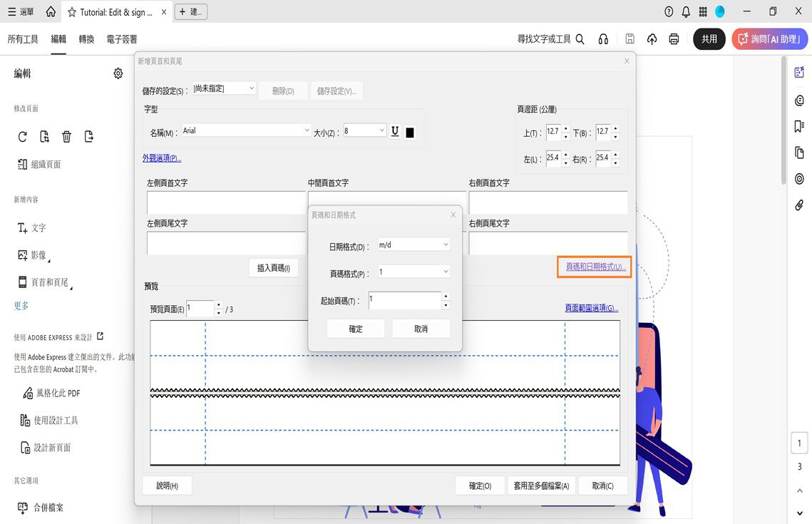This screenshot has height=524, width=812.
Task: Switch to the 轉換 tab
Action: (x=86, y=39)
